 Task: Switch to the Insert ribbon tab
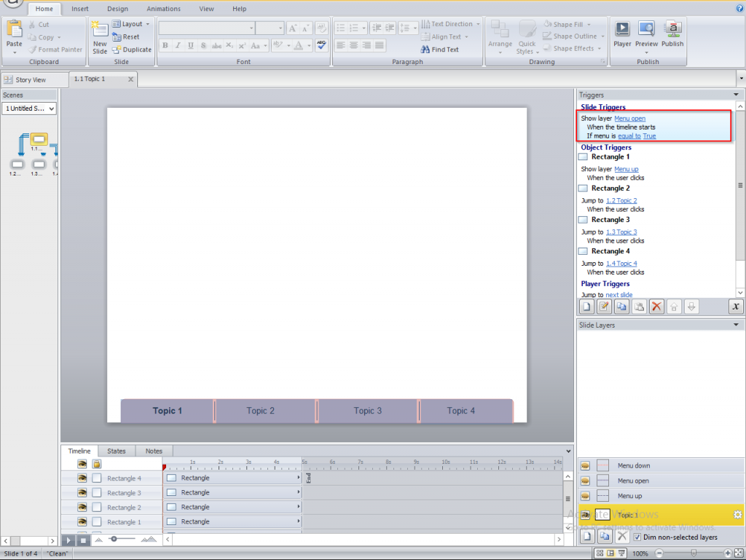pyautogui.click(x=79, y=9)
